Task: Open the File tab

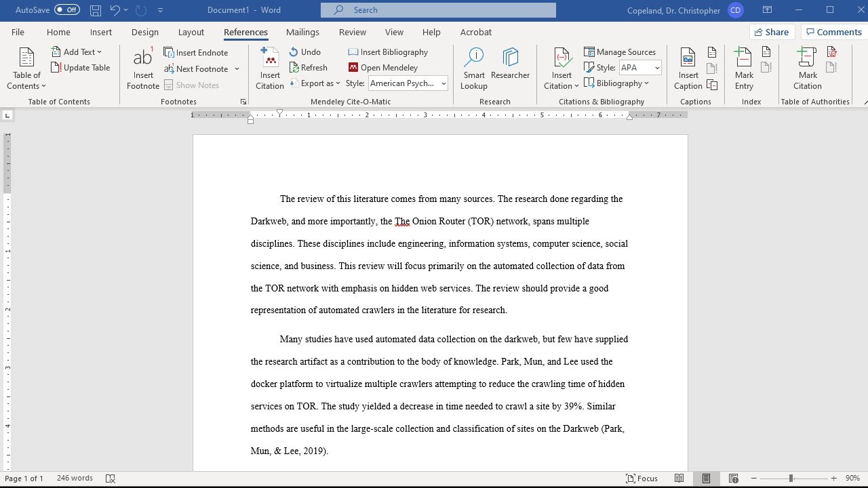Action: [x=18, y=32]
